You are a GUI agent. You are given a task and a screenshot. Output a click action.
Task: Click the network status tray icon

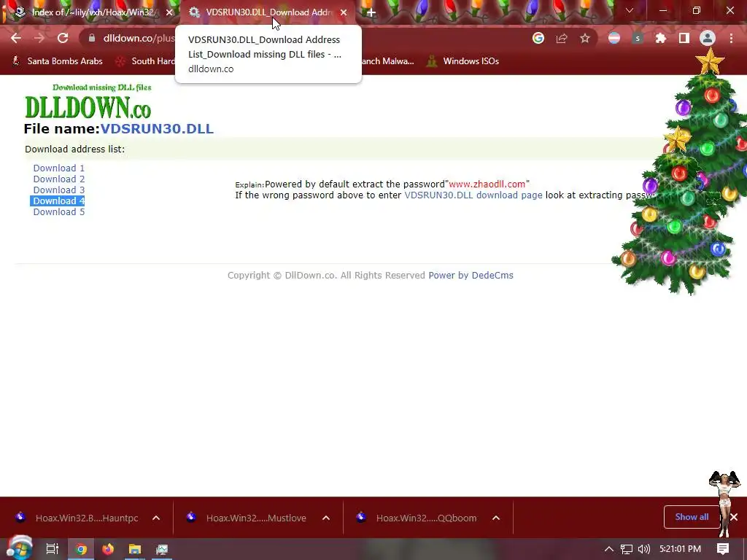627,549
